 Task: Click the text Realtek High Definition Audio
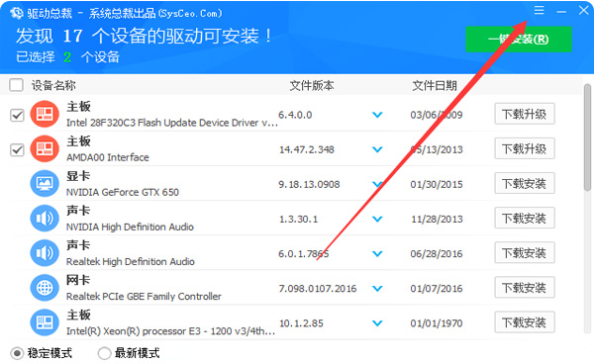(131, 262)
